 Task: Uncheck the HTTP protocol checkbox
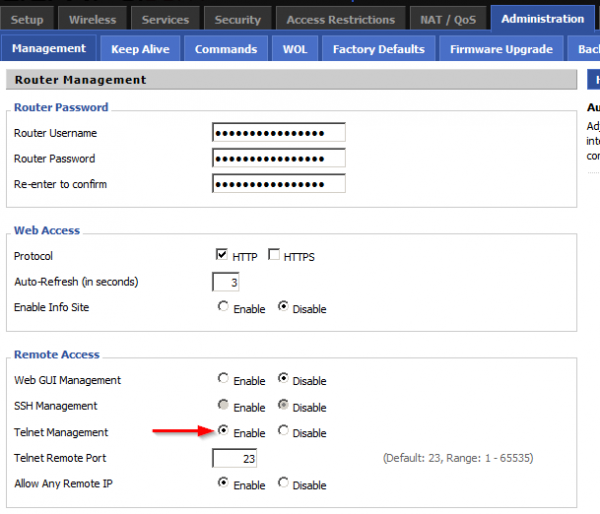(x=222, y=256)
